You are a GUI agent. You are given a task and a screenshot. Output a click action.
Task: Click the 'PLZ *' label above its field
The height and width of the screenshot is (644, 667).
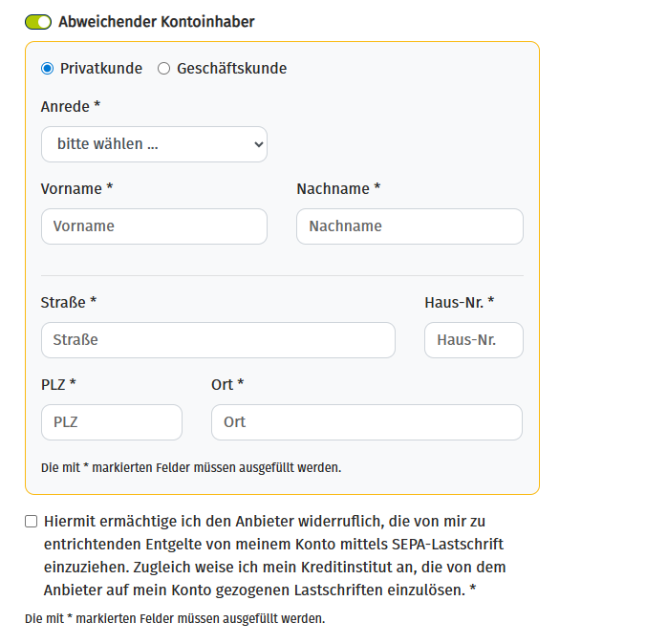pos(58,385)
